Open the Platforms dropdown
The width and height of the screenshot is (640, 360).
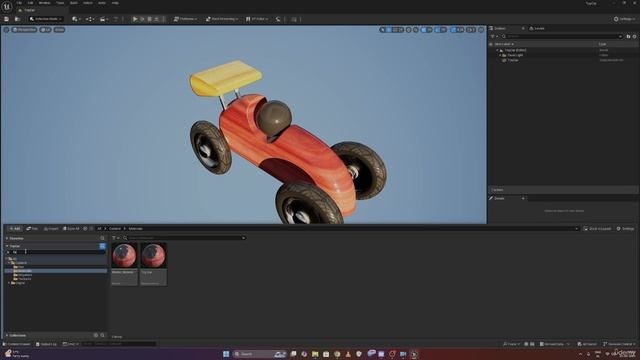(x=185, y=19)
